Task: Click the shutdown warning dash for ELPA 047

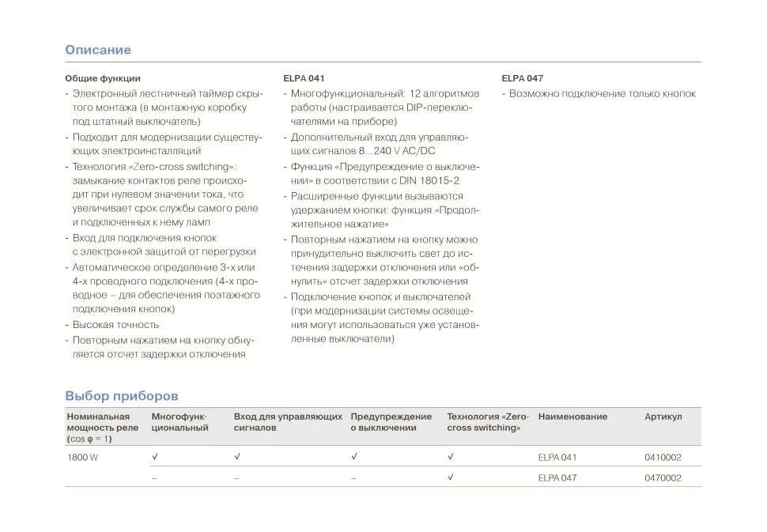Action: 353,478
